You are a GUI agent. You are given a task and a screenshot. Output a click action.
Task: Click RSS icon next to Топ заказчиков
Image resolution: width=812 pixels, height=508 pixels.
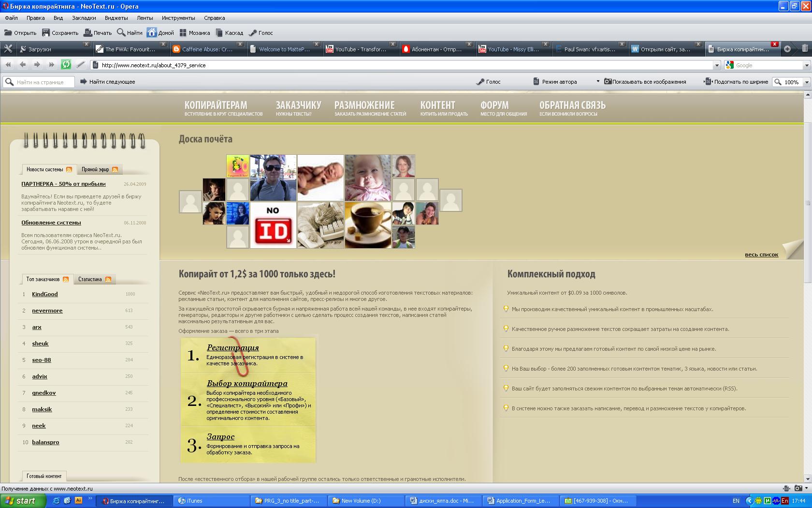pos(66,279)
